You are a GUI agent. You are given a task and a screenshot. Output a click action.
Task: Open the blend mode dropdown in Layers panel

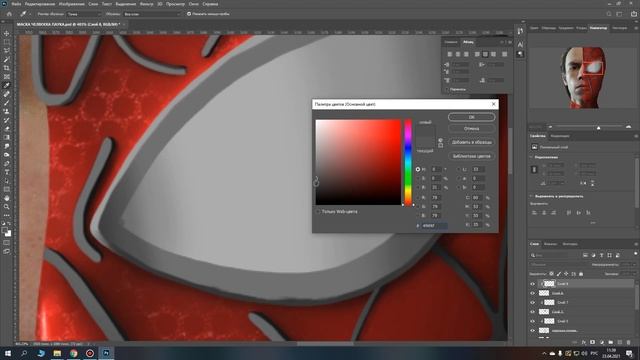click(558, 264)
